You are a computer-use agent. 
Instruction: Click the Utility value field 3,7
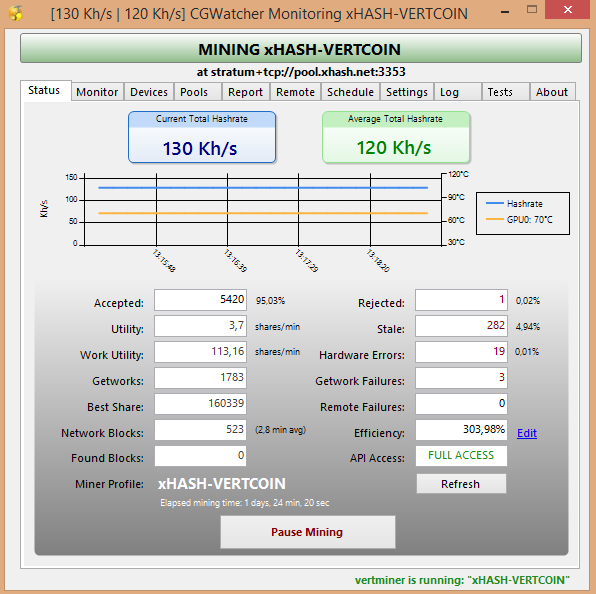point(200,326)
